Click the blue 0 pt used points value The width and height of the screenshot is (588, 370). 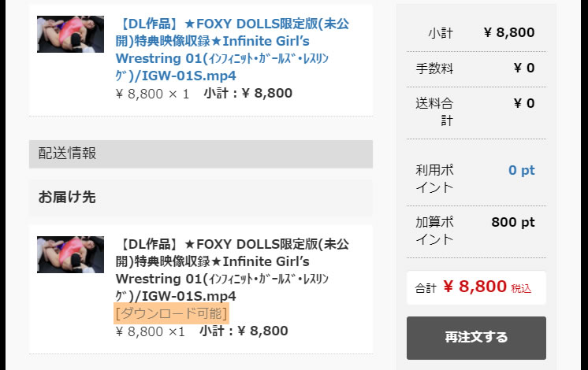point(522,170)
